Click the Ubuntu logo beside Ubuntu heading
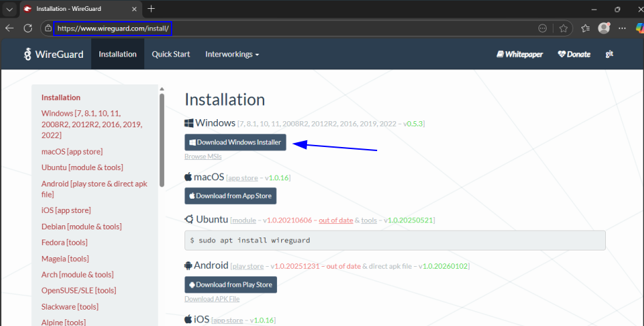Screen dimensions: 644x326 coord(189,219)
